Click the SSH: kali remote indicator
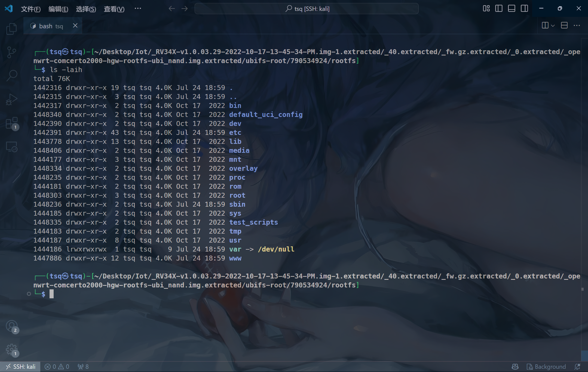This screenshot has height=372, width=588. point(21,367)
